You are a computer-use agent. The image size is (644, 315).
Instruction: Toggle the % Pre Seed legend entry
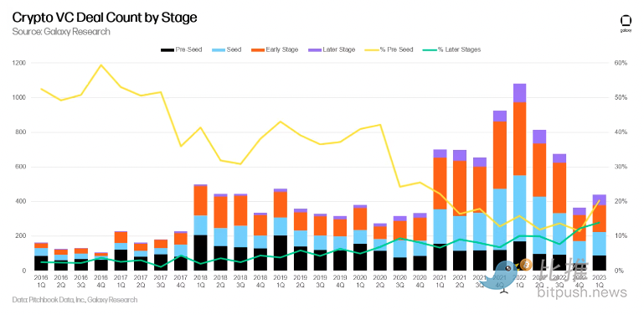point(389,49)
